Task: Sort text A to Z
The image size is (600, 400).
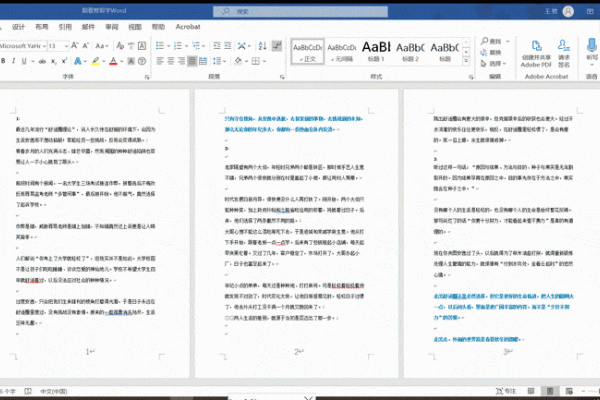Action: point(262,46)
